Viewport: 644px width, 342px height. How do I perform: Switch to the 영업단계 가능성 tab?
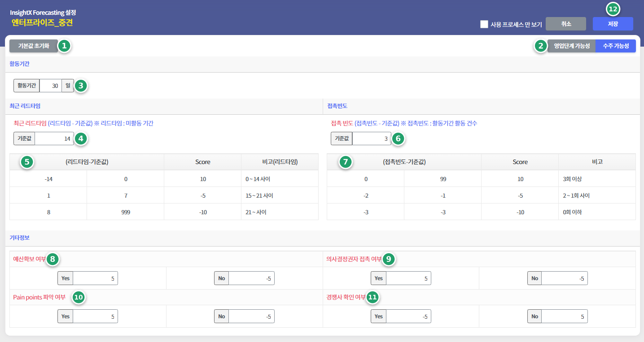pos(571,46)
